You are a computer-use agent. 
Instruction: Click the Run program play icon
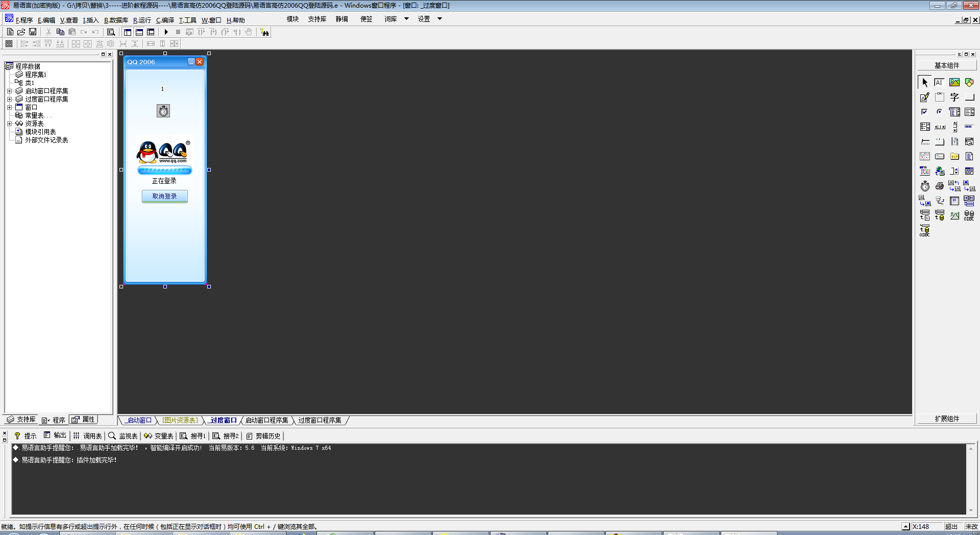click(x=166, y=32)
